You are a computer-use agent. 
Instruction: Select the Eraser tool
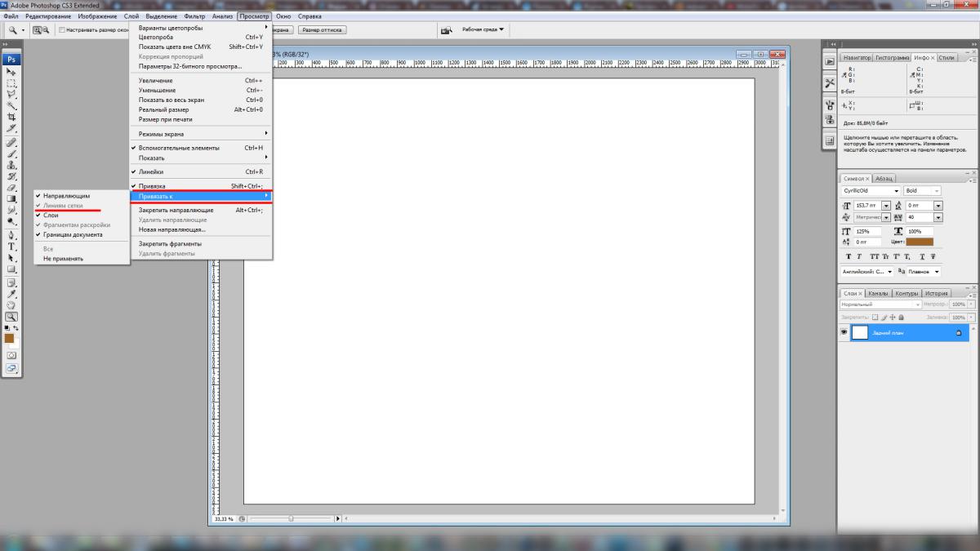[x=12, y=187]
